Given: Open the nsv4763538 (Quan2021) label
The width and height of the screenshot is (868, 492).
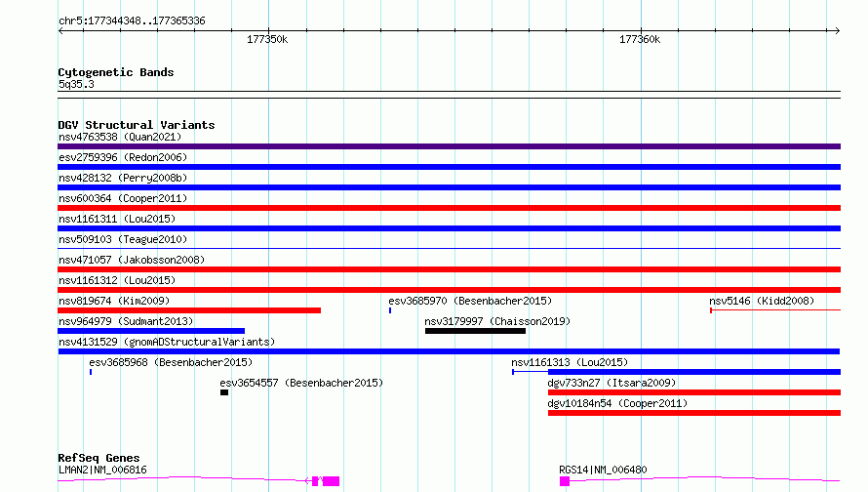Looking at the screenshot, I should (x=120, y=137).
